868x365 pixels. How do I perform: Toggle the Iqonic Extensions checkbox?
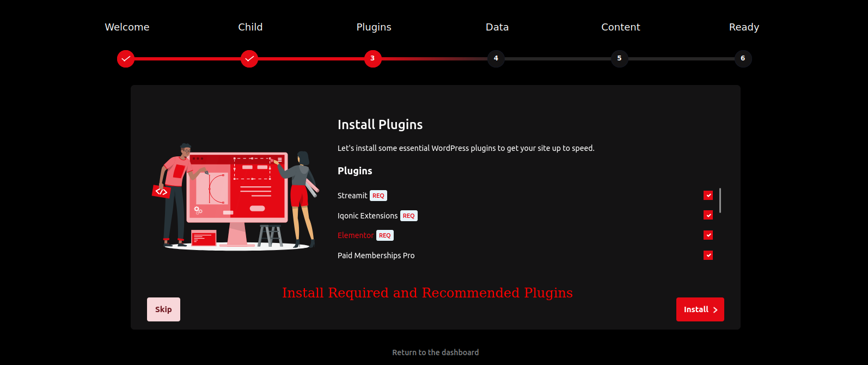point(708,215)
